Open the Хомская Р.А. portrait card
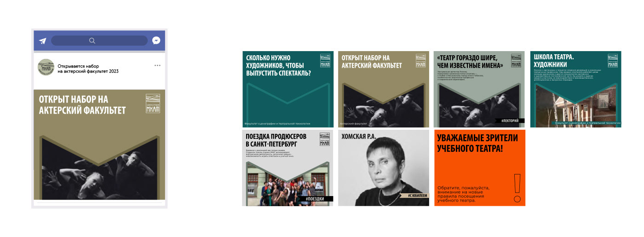 click(x=383, y=168)
